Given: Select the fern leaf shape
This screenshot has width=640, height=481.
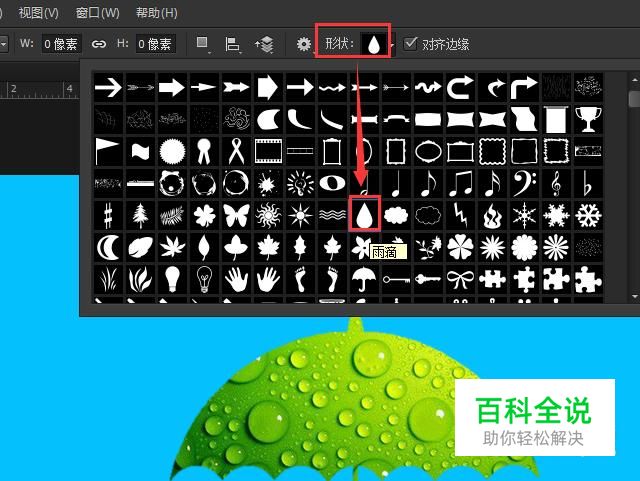Looking at the screenshot, I should pyautogui.click(x=172, y=216).
